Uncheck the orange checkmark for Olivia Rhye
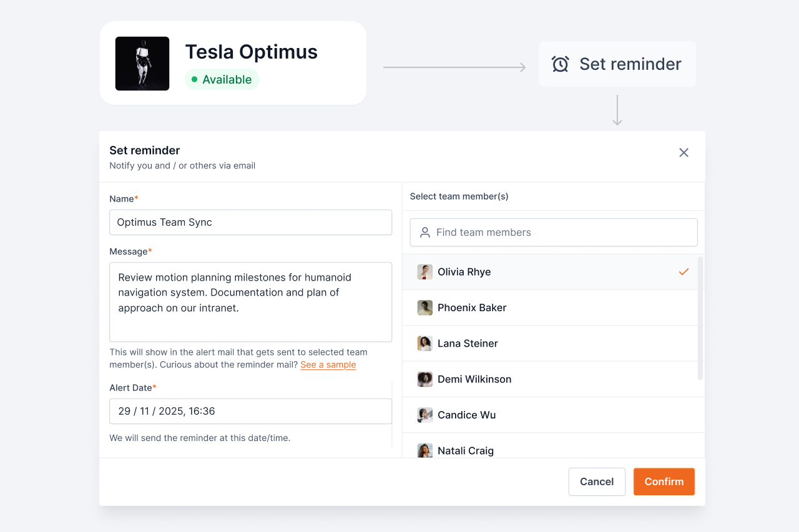 tap(684, 272)
